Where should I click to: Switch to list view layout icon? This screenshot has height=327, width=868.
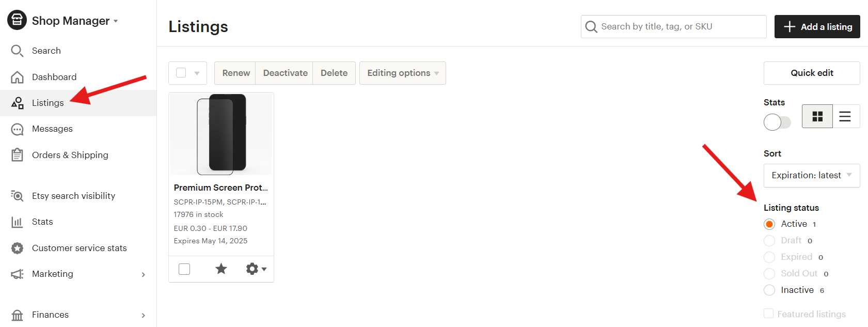click(x=845, y=116)
